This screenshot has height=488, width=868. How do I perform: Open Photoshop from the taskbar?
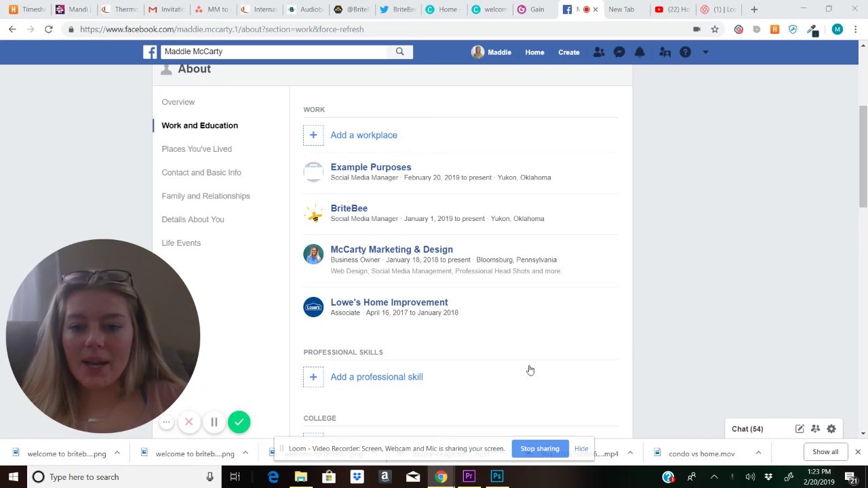coord(497,476)
